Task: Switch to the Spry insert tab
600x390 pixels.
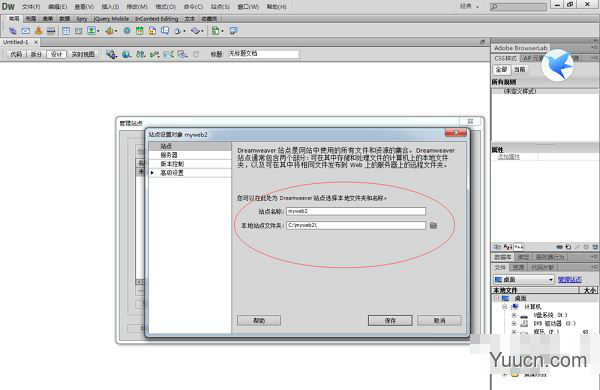Action: coord(82,19)
